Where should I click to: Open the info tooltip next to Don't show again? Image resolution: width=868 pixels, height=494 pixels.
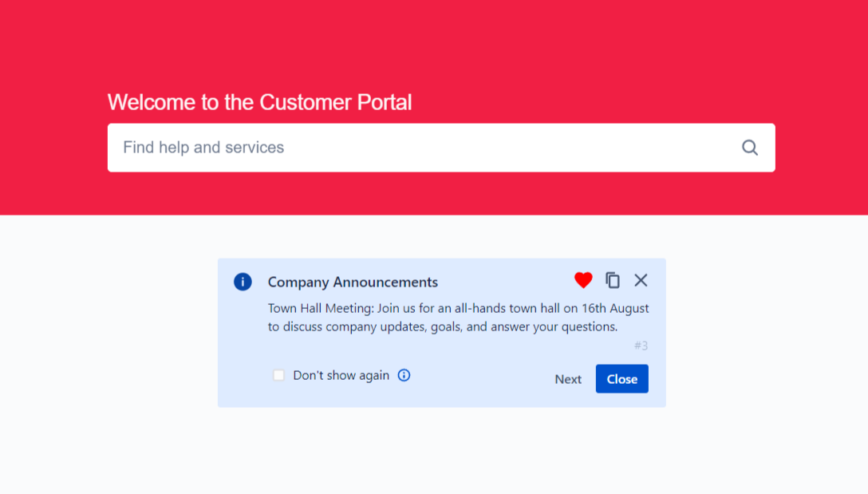[x=404, y=375]
